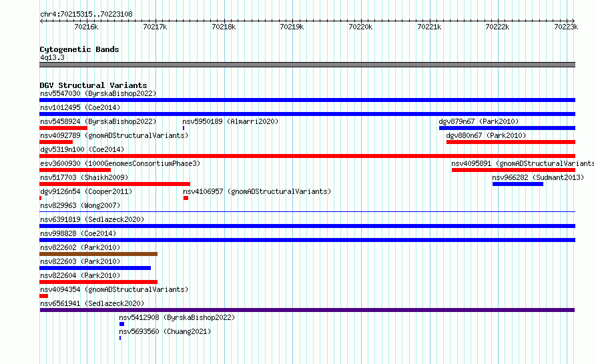Open nsv822603 (Park2010) label
Image resolution: width=594 pixels, height=364 pixels.
pos(80,261)
